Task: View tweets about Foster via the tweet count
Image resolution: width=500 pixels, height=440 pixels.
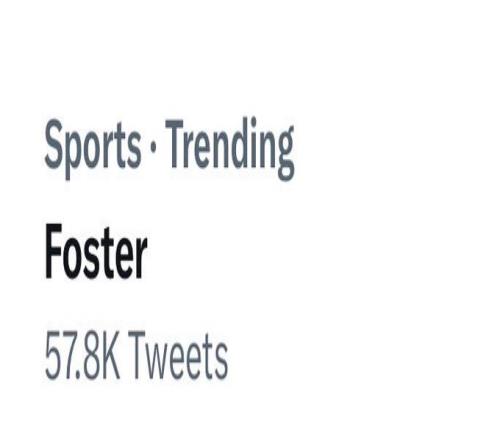Action: 136,355
